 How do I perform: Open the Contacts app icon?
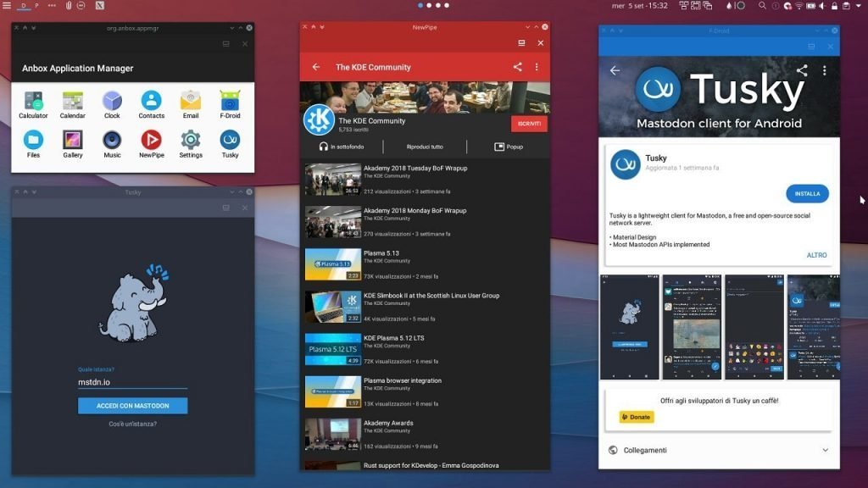(151, 104)
